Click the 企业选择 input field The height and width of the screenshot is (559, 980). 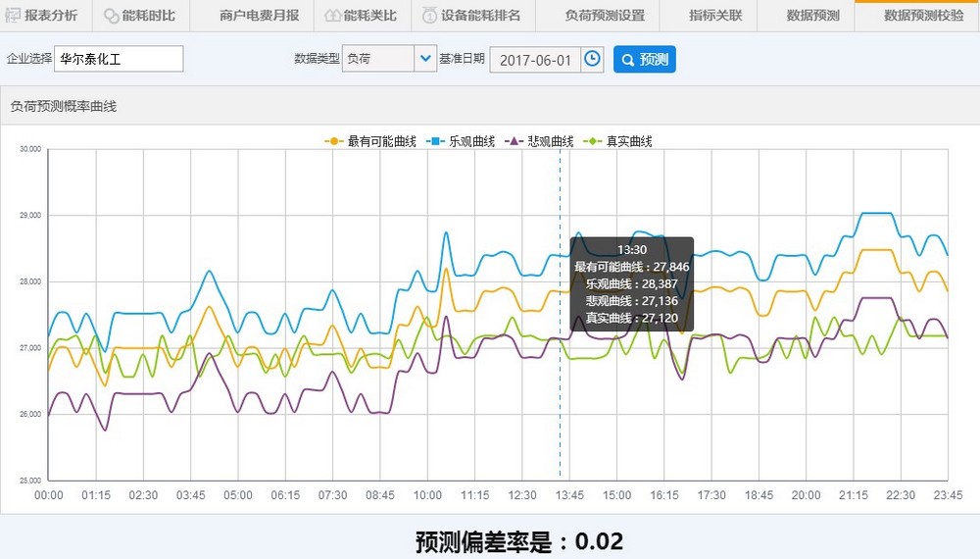[119, 59]
